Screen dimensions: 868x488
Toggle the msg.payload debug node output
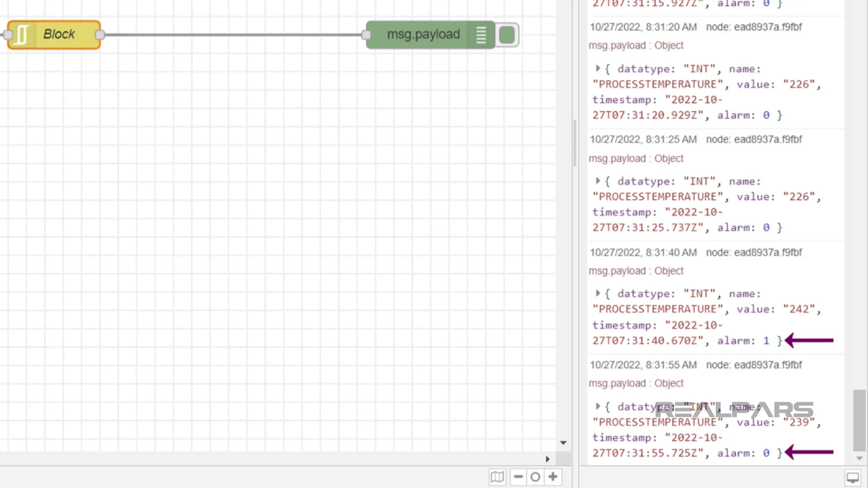coord(507,35)
